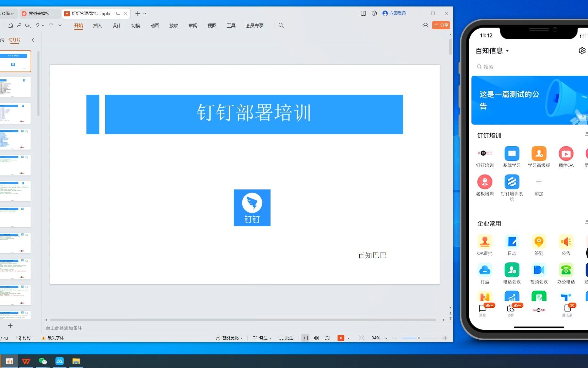Click the 缺失字体 warning
This screenshot has width=588, height=368.
click(53, 338)
